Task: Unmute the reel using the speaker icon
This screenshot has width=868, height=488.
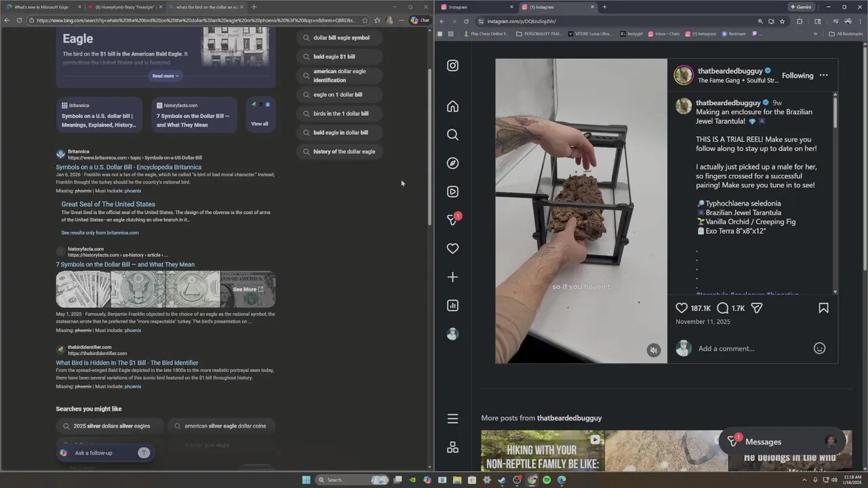Action: coord(653,350)
